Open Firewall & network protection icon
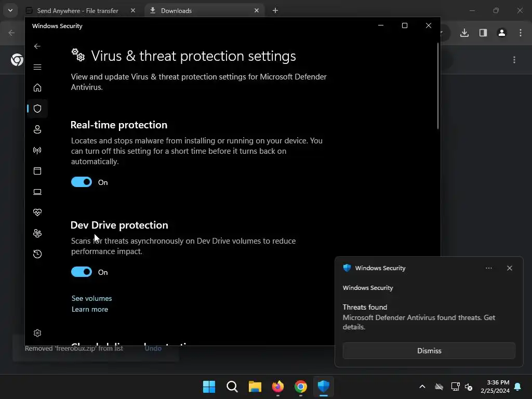The width and height of the screenshot is (532, 399). tap(37, 150)
